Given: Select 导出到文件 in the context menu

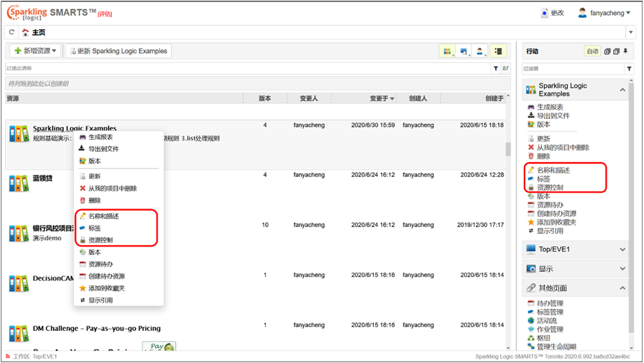Looking at the screenshot, I should tap(103, 149).
